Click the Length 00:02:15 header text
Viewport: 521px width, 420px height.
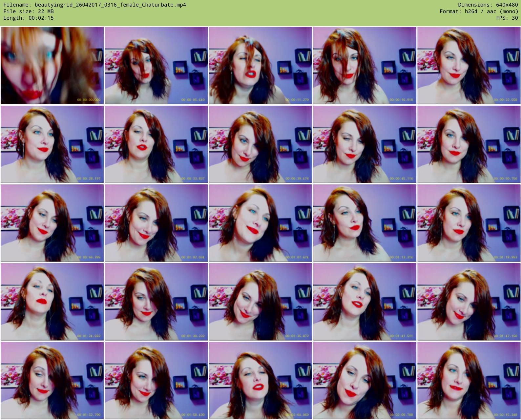(29, 18)
